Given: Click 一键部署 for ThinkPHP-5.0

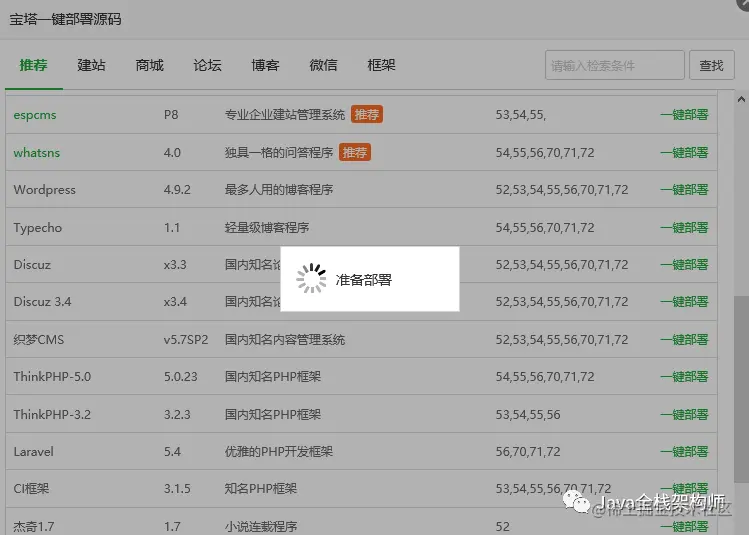Looking at the screenshot, I should tap(684, 377).
